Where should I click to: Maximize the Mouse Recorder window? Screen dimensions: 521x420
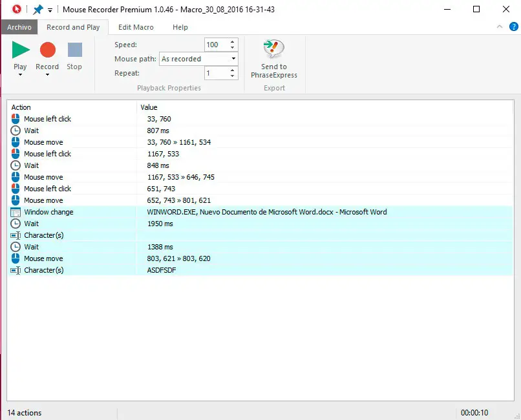[x=476, y=9]
